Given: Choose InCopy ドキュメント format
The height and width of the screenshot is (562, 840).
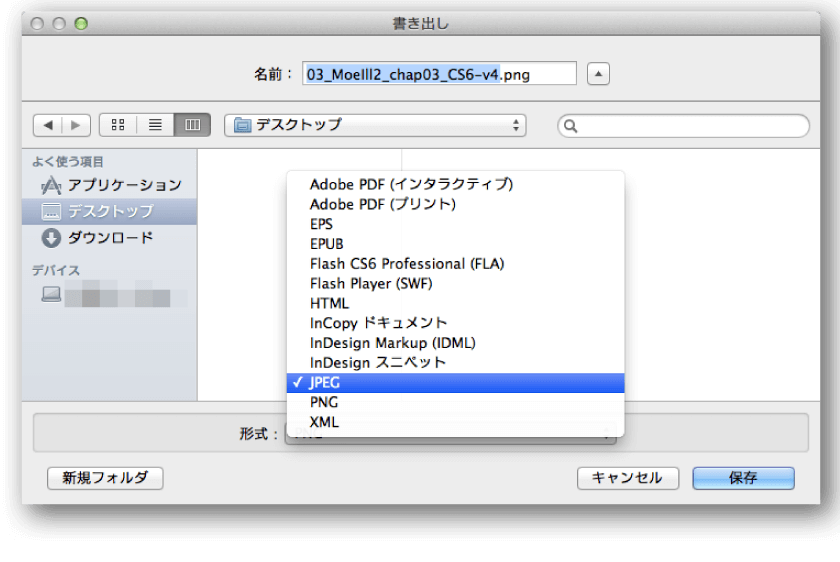Looking at the screenshot, I should [x=456, y=323].
